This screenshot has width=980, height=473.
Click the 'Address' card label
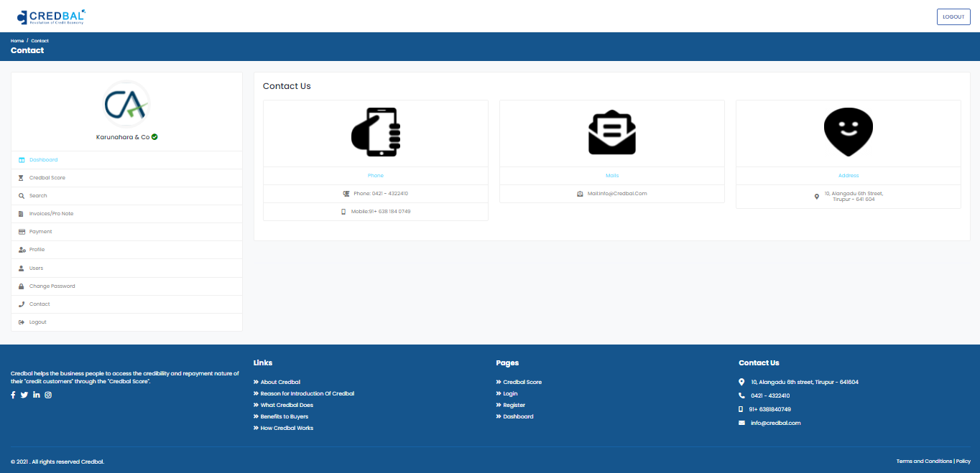click(849, 176)
